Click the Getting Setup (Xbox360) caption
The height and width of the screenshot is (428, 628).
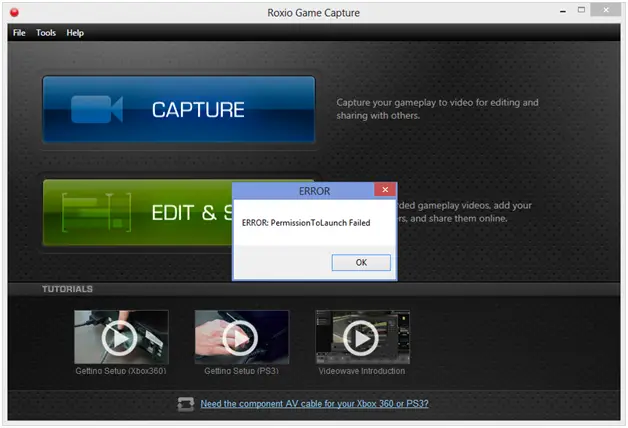pos(121,371)
